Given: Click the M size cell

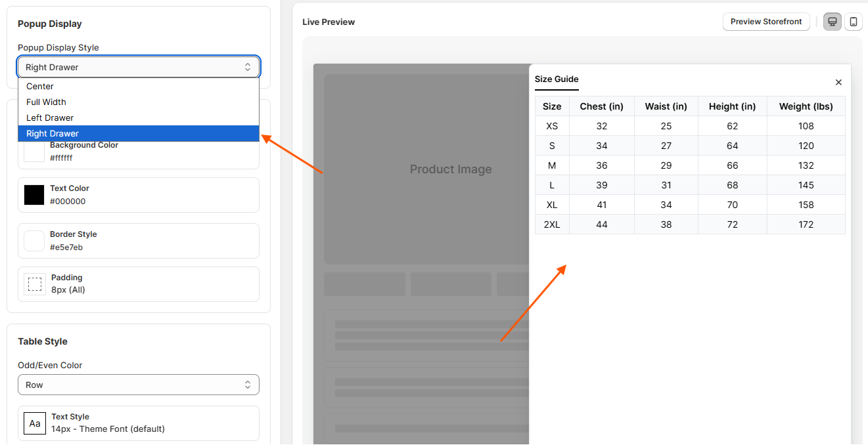Looking at the screenshot, I should tap(552, 165).
